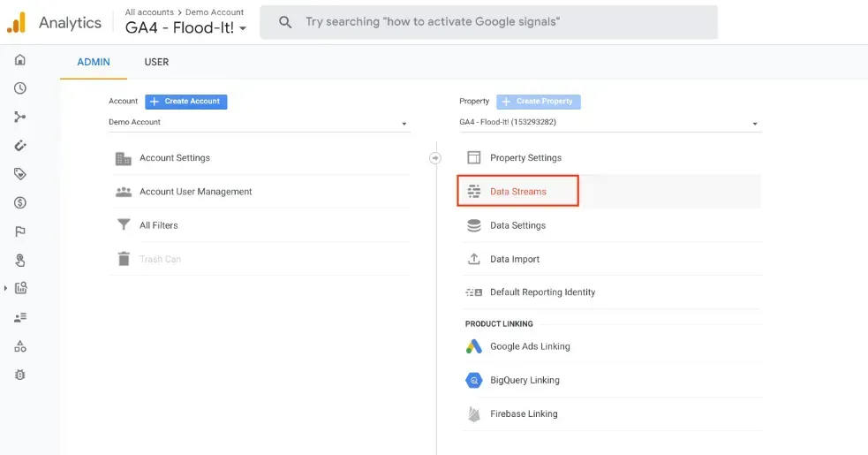Expand the GA4 - Flood-It! (153293282) property dropdown
This screenshot has height=455, width=868.
click(610, 123)
